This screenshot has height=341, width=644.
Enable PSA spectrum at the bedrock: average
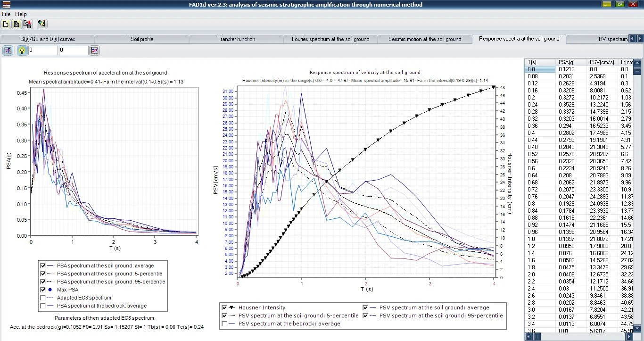(x=43, y=306)
